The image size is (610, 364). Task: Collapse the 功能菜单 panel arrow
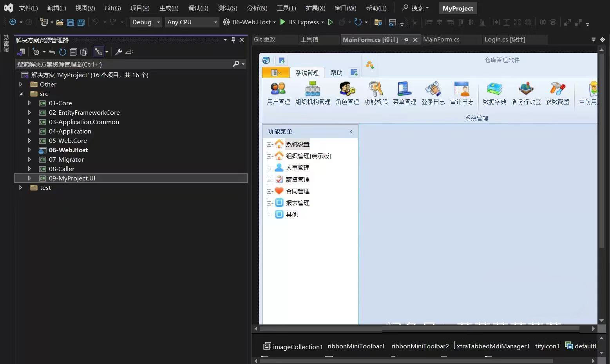click(351, 132)
